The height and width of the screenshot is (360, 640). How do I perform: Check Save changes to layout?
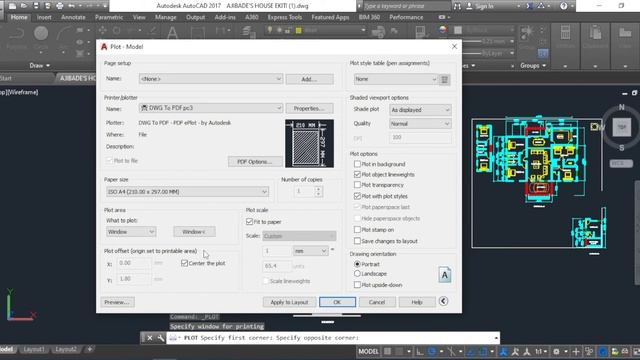point(357,241)
